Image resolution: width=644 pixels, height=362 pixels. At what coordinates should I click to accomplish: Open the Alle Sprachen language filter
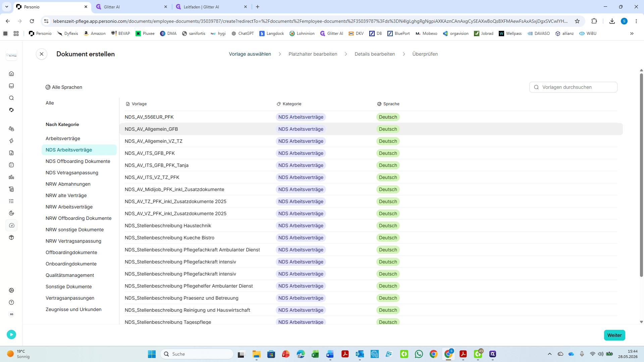coord(64,87)
